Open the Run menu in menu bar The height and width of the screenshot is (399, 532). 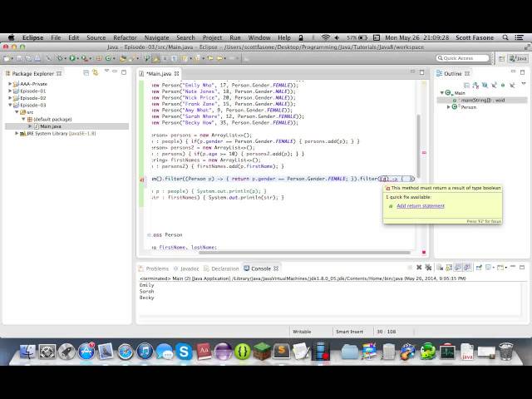pyautogui.click(x=234, y=37)
